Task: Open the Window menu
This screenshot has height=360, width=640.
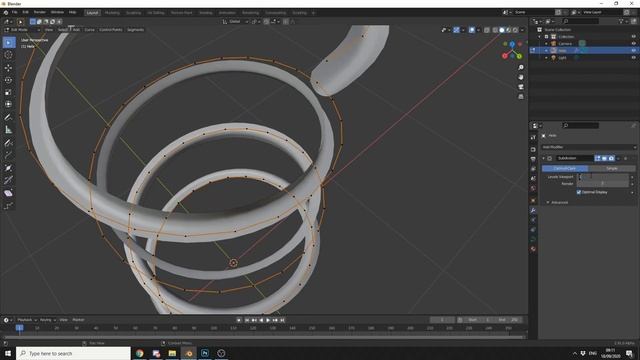Action: click(57, 12)
